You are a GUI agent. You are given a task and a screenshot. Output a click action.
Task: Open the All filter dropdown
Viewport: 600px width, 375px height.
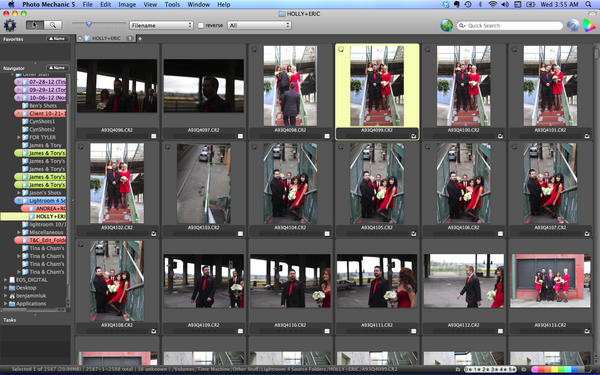259,26
